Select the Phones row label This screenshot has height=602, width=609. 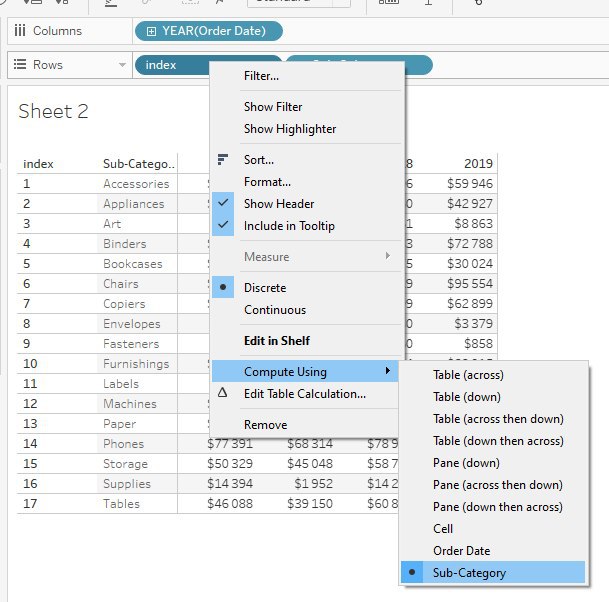tap(123, 444)
